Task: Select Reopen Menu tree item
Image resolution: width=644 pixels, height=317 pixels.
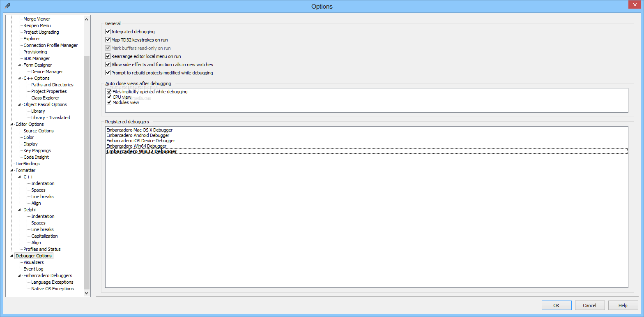Action: click(37, 25)
